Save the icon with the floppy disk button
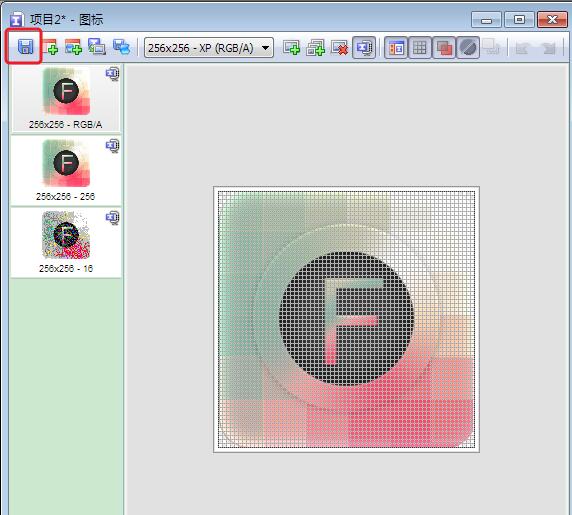 click(25, 47)
